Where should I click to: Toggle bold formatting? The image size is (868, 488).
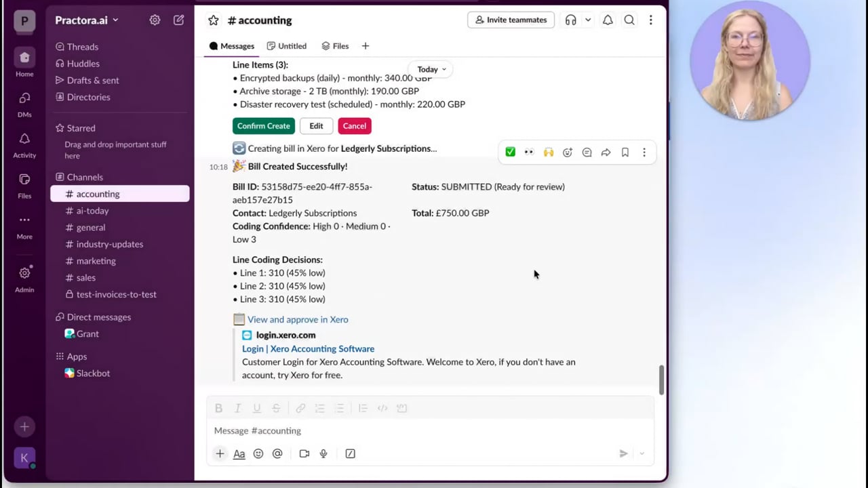pos(218,408)
